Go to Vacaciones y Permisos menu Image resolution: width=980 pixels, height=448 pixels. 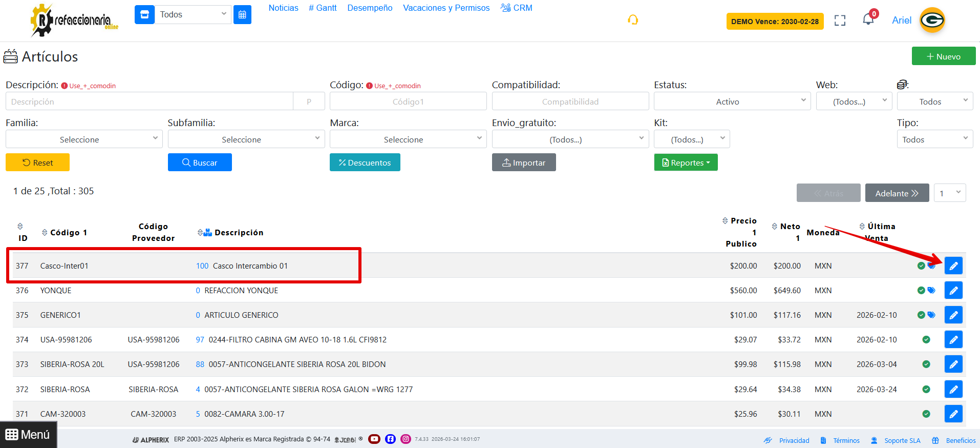pos(446,8)
